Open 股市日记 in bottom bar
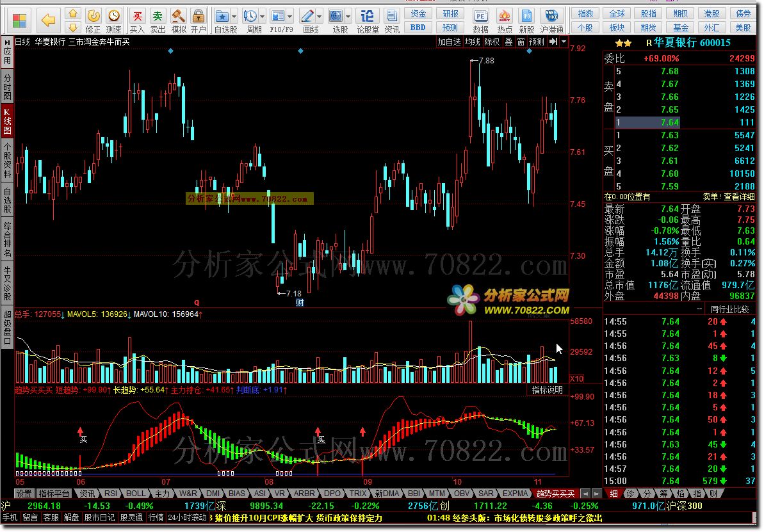Image resolution: width=764 pixels, height=532 pixels. [99, 517]
